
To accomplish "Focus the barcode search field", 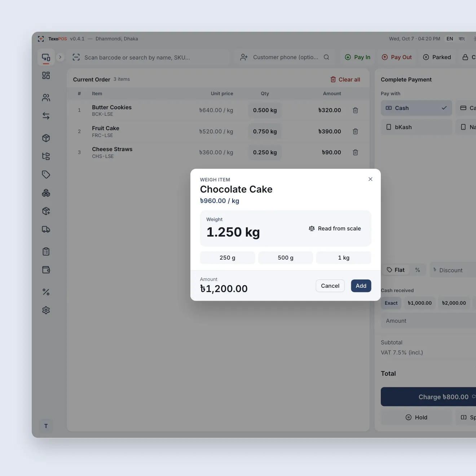I will (148, 57).
